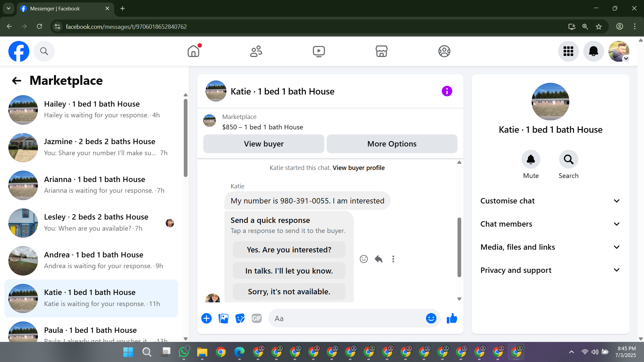Click the GIF picker icon
Image resolution: width=644 pixels, height=362 pixels.
coord(257,318)
